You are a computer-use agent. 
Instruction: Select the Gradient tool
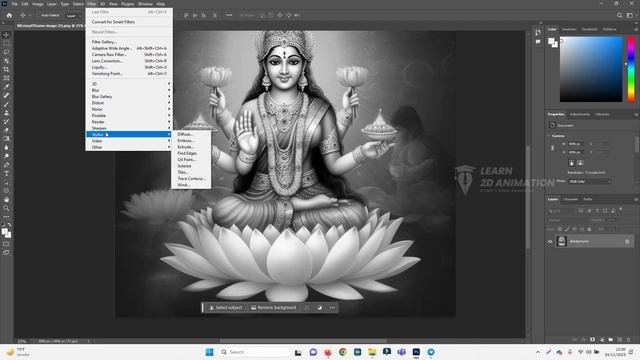coord(6,139)
